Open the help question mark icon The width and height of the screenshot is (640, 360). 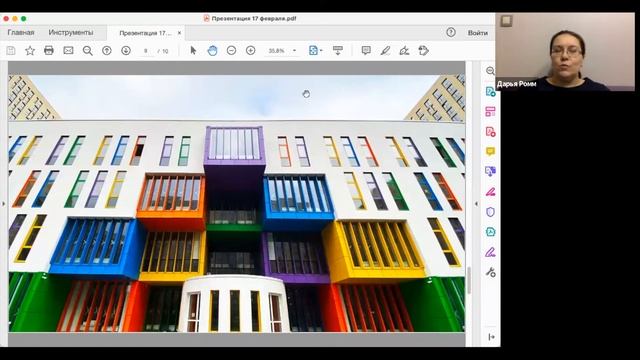point(451,32)
